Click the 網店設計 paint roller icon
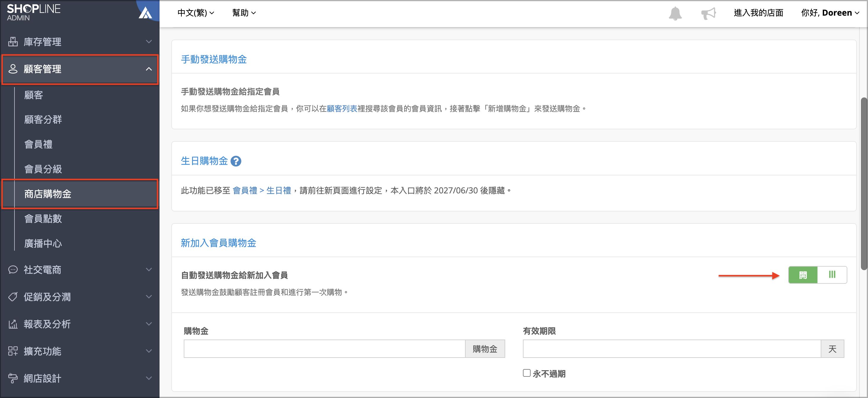This screenshot has width=868, height=398. point(13,379)
